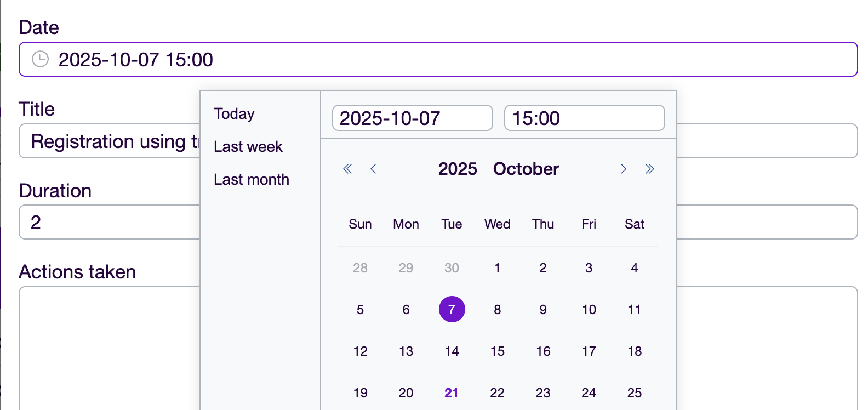Focus the main Date input field
This screenshot has width=868, height=410.
(438, 59)
